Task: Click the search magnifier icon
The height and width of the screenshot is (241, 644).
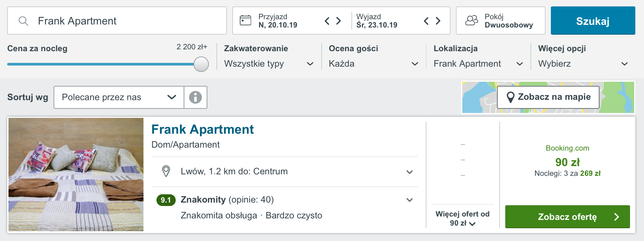Action: pos(23,21)
